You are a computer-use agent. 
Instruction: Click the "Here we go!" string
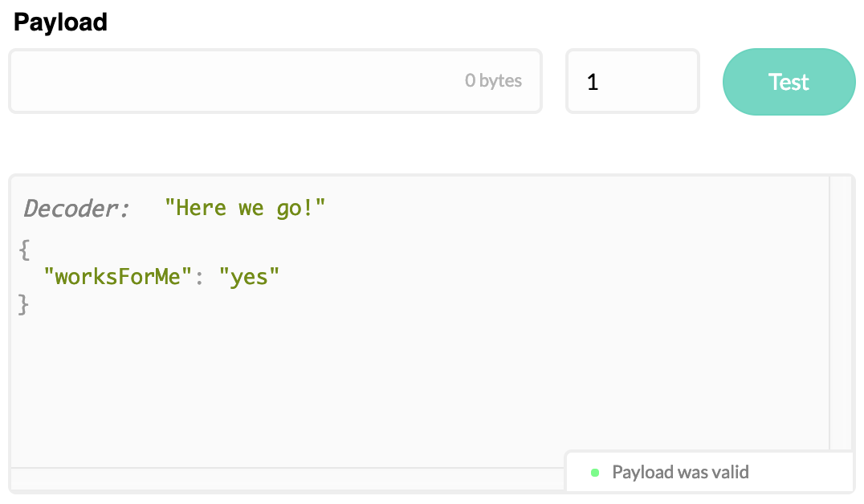click(245, 208)
